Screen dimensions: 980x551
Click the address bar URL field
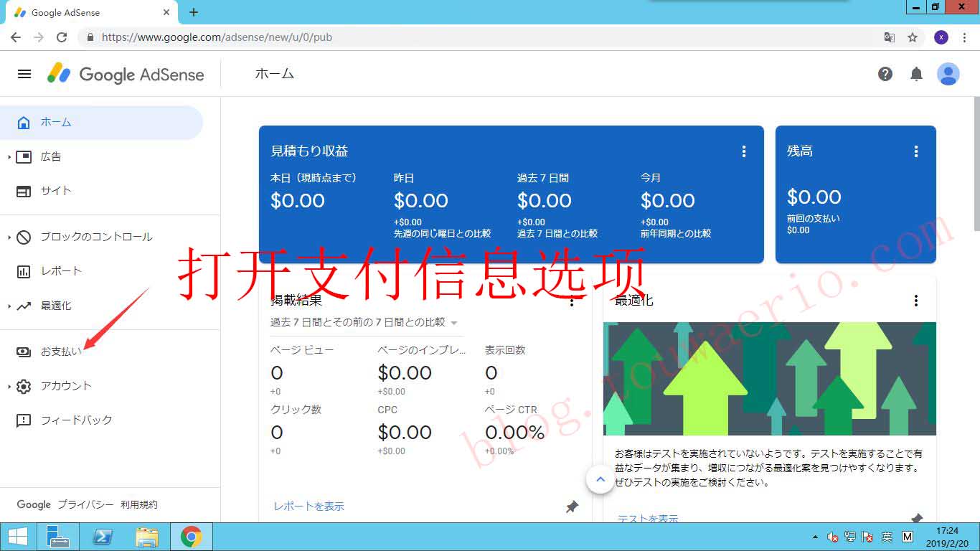coord(481,37)
